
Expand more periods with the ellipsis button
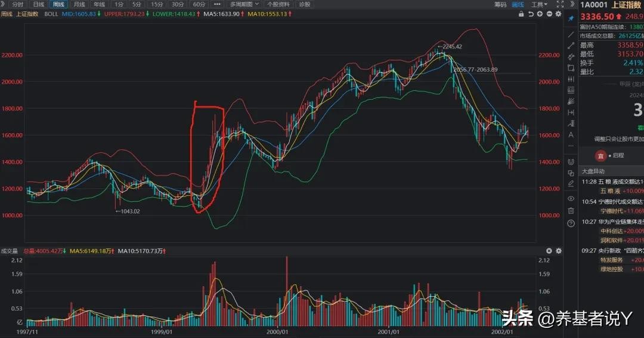tap(217, 4)
